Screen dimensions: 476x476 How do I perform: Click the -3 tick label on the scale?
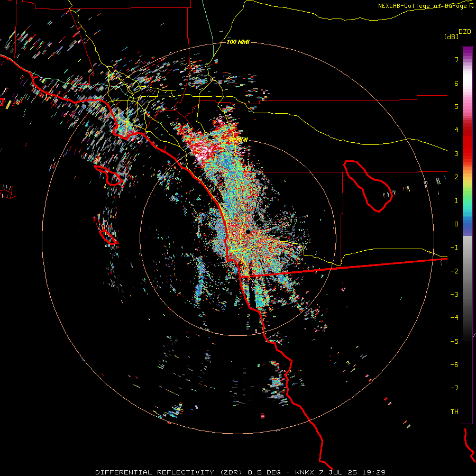pyautogui.click(x=454, y=295)
